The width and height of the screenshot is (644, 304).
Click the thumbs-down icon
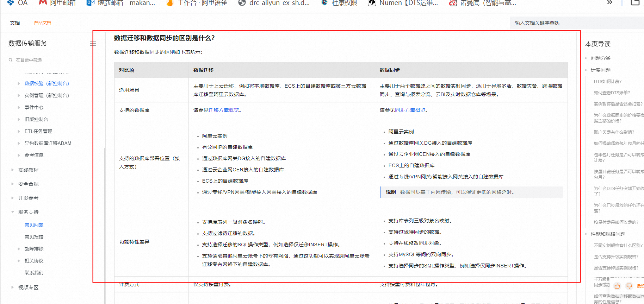tap(629, 286)
